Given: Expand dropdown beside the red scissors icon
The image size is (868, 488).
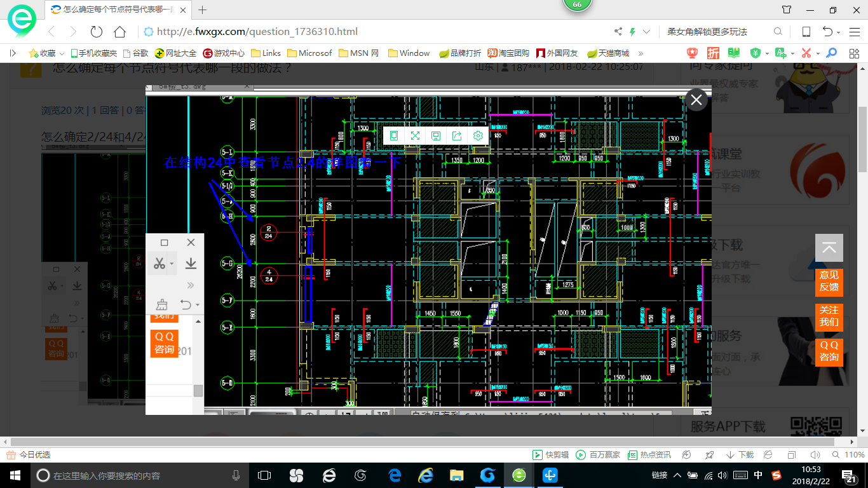Looking at the screenshot, I should click(x=818, y=54).
